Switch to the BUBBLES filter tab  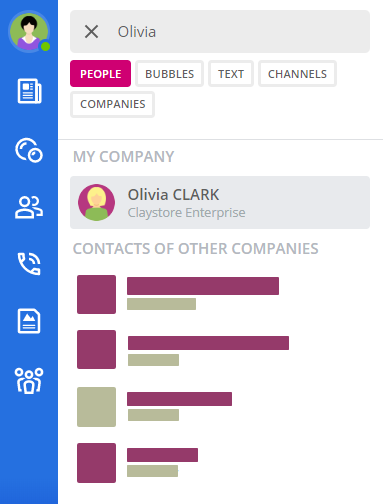(x=169, y=74)
